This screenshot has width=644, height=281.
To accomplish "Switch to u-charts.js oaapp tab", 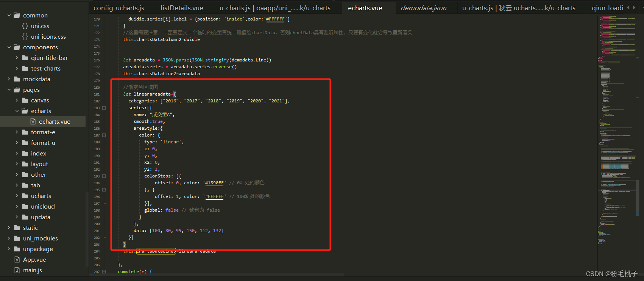I will coord(275,8).
